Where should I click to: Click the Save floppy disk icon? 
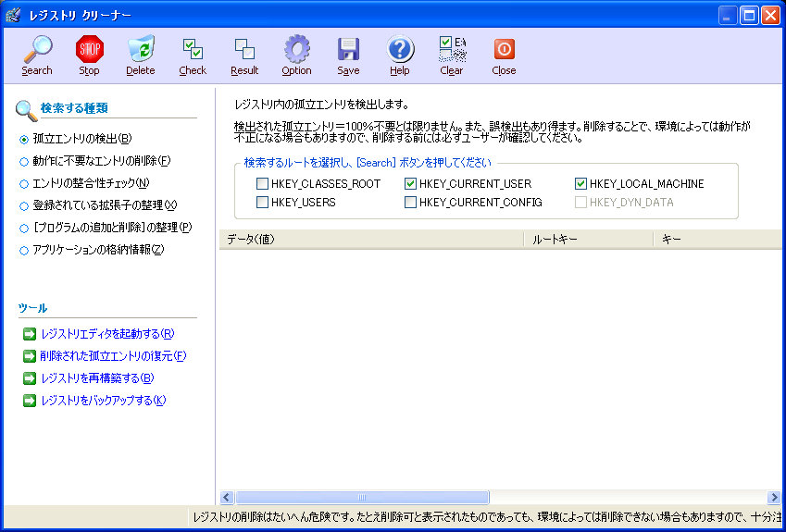(x=348, y=51)
